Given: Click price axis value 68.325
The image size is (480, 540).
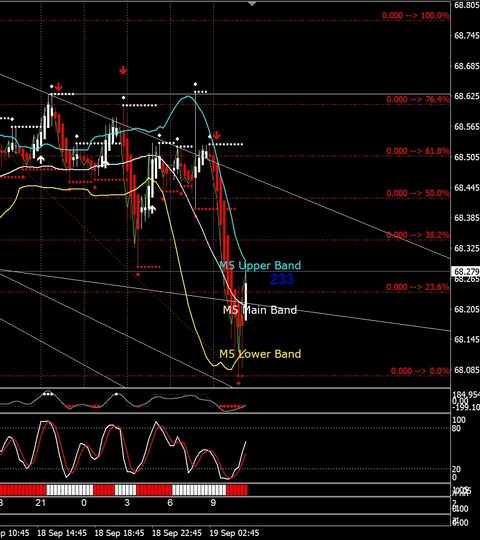Looking at the screenshot, I should pos(467,248).
